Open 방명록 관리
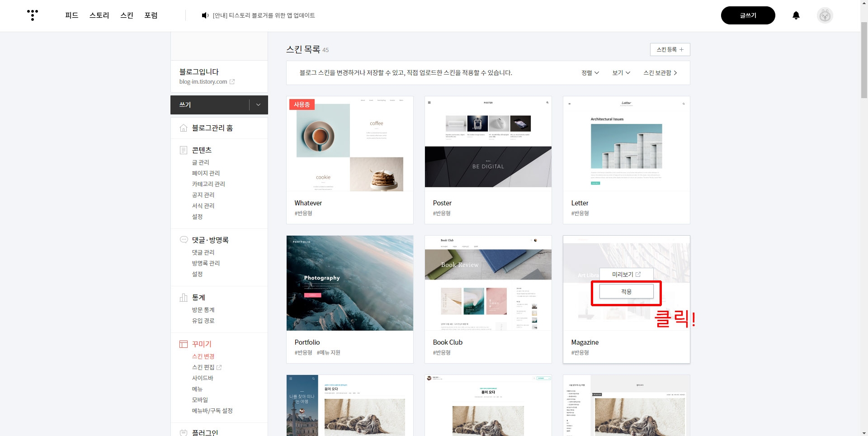Screen dimensions: 868x436 point(206,263)
